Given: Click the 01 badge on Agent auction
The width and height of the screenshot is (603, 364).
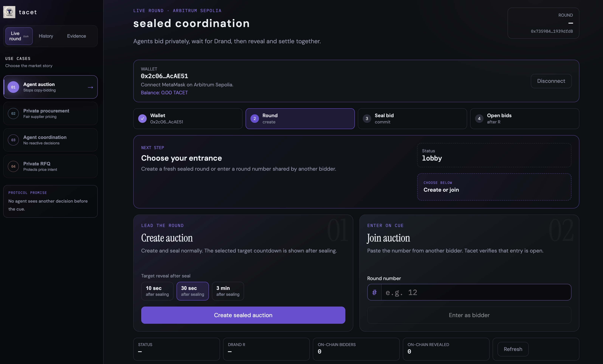Looking at the screenshot, I should 13,87.
